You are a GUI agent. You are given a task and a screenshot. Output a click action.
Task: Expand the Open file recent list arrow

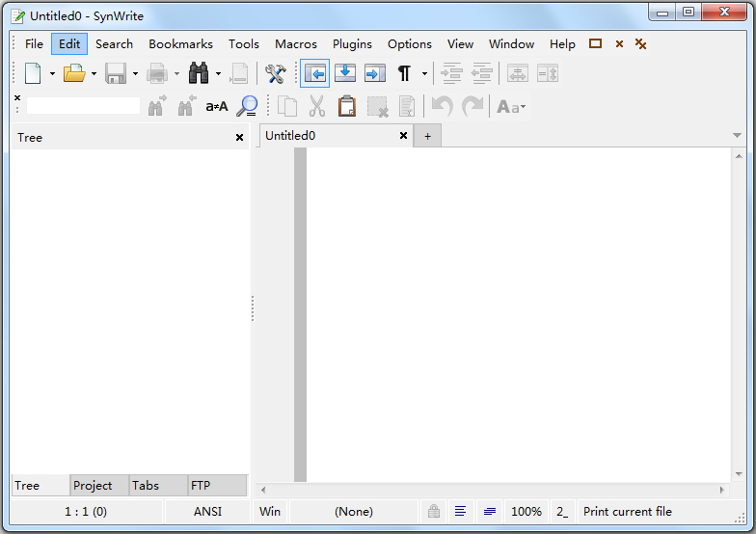click(94, 73)
